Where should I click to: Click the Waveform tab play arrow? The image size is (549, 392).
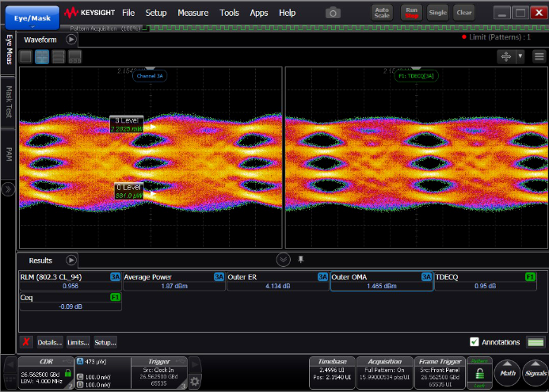pyautogui.click(x=71, y=40)
